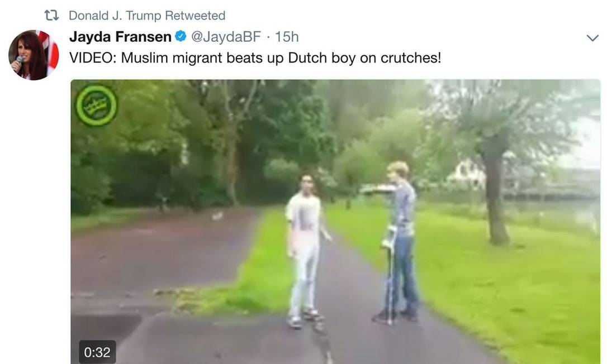Open the tweet's 15h timestamp
Screen dimensions: 607x364
tap(287, 37)
